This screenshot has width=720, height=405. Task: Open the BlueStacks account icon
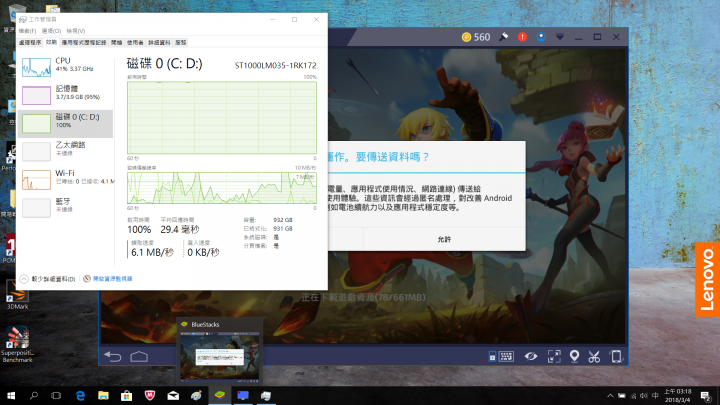(x=541, y=37)
